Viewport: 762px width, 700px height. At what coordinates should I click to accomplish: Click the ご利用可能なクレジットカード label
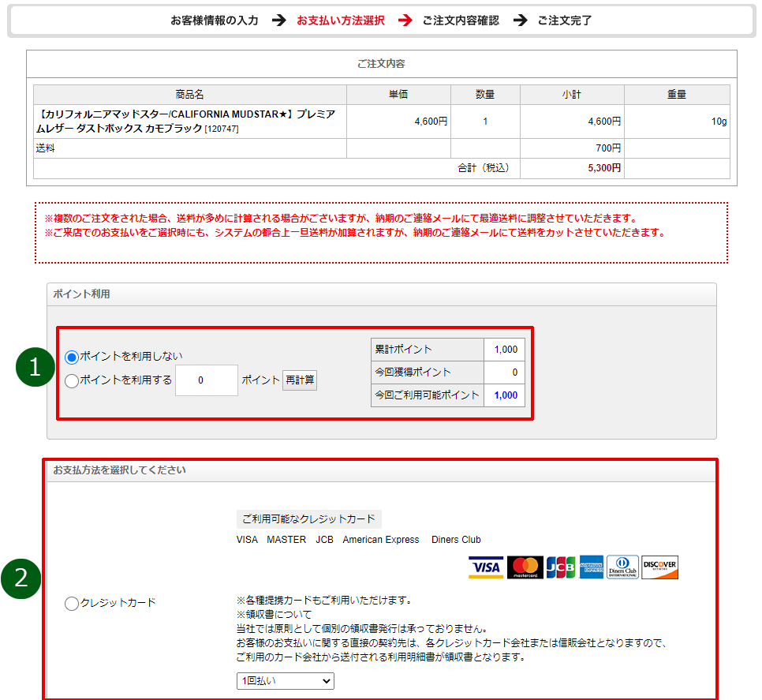pos(308,519)
